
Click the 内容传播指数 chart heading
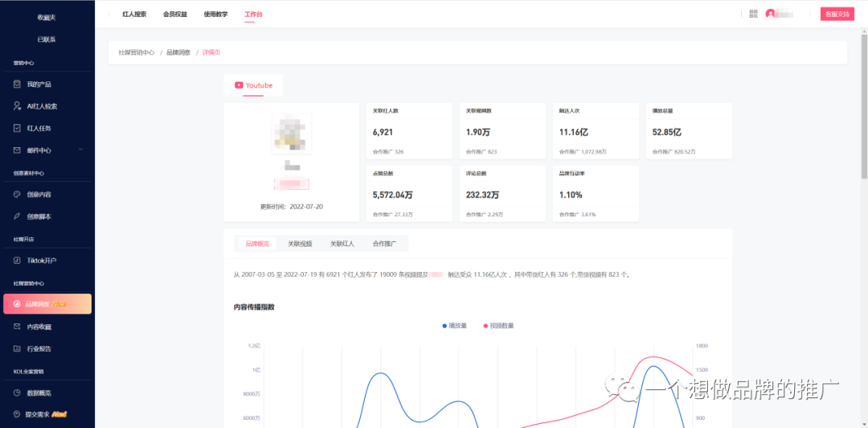(254, 307)
